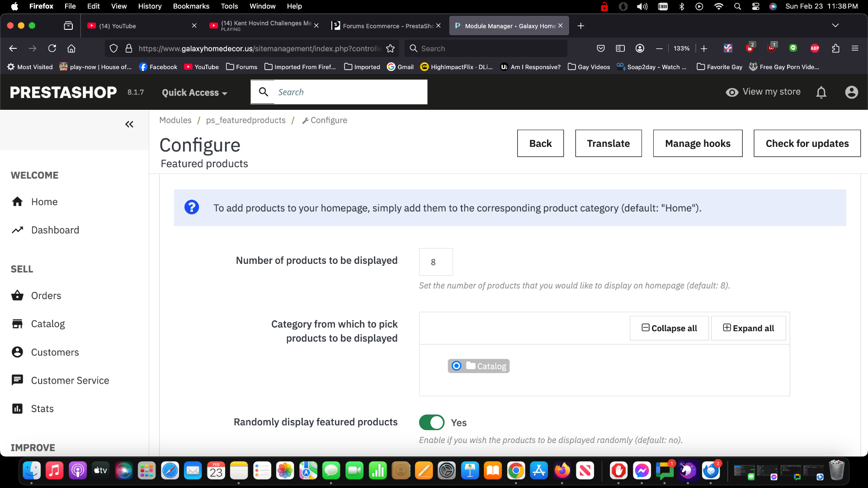Expand all categories in the tree

point(748,328)
